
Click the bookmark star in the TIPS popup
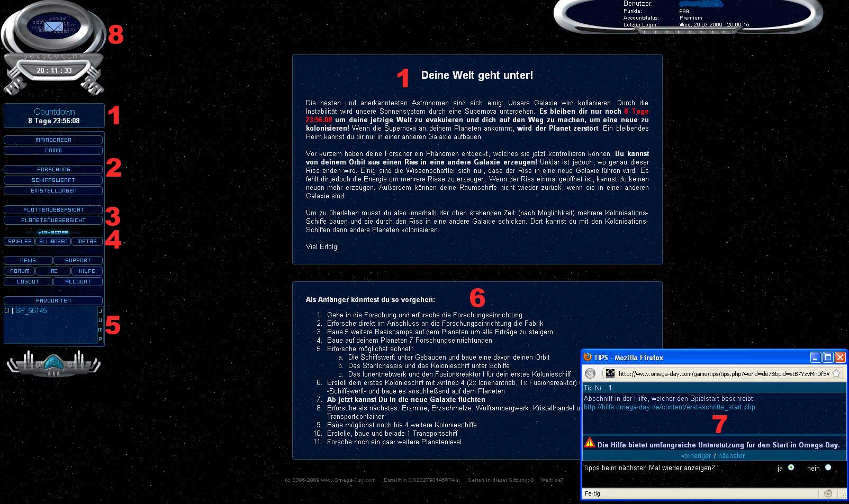836,374
